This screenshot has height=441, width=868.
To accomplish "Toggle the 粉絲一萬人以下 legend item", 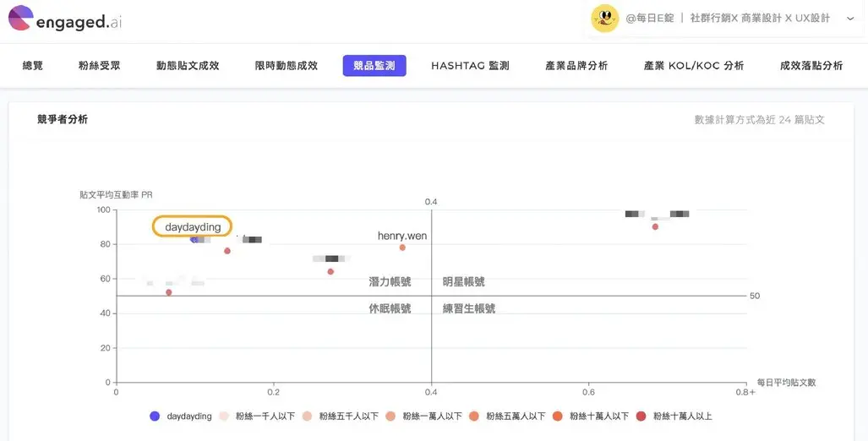I will (x=424, y=416).
